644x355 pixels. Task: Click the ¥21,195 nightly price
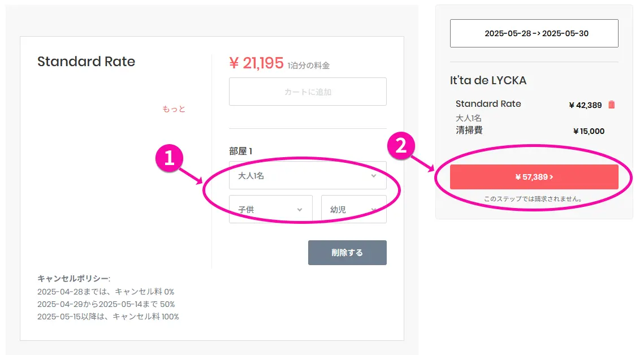click(x=256, y=63)
